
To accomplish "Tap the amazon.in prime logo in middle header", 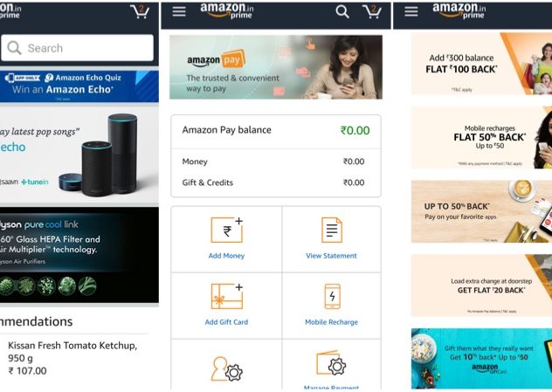I will (x=227, y=10).
